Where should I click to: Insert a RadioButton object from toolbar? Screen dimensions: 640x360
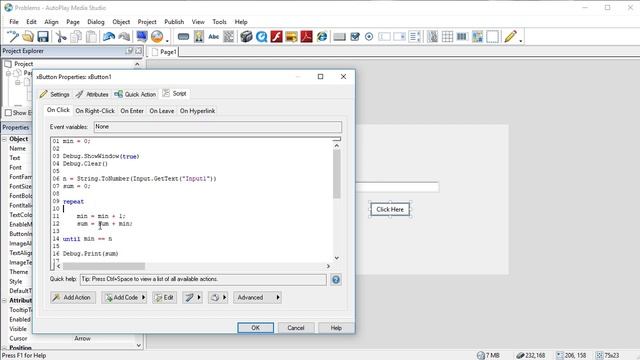[369, 37]
